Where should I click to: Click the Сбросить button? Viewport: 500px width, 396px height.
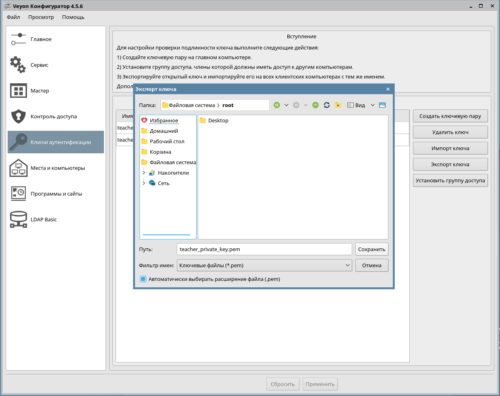[x=283, y=384]
